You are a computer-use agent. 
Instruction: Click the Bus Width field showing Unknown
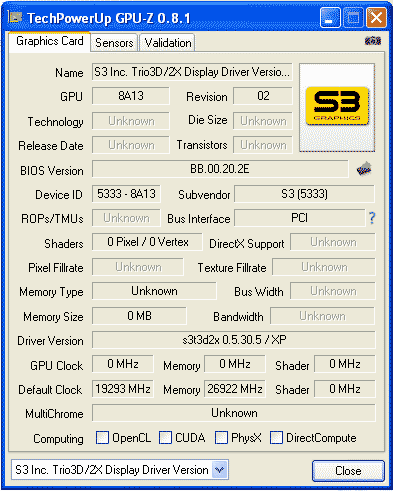[x=333, y=291]
